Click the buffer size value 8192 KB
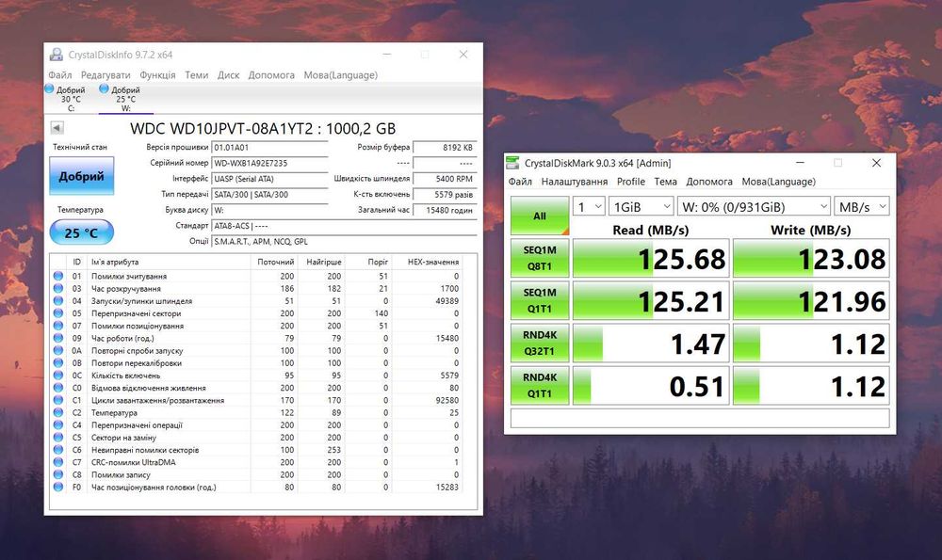Viewport: 942px width, 560px height. click(x=446, y=147)
